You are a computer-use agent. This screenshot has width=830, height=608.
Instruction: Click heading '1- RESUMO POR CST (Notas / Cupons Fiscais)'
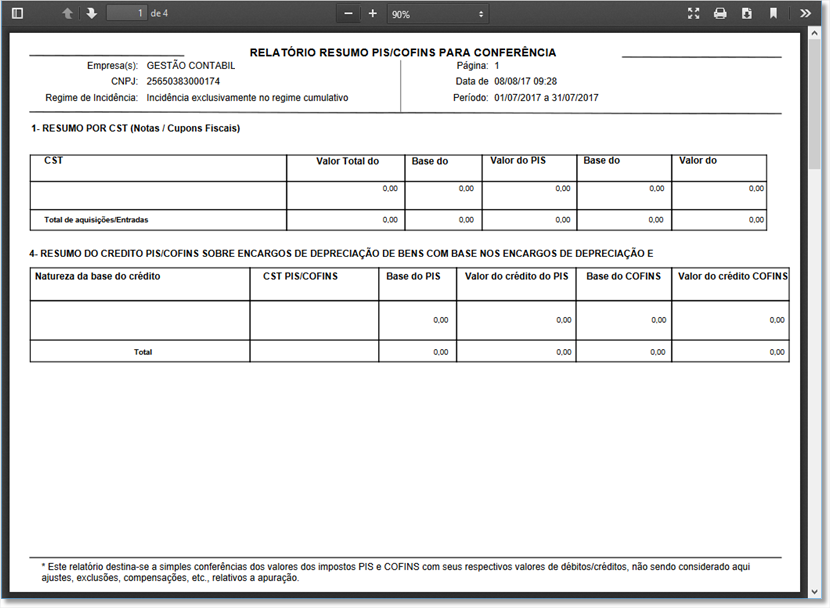click(136, 129)
